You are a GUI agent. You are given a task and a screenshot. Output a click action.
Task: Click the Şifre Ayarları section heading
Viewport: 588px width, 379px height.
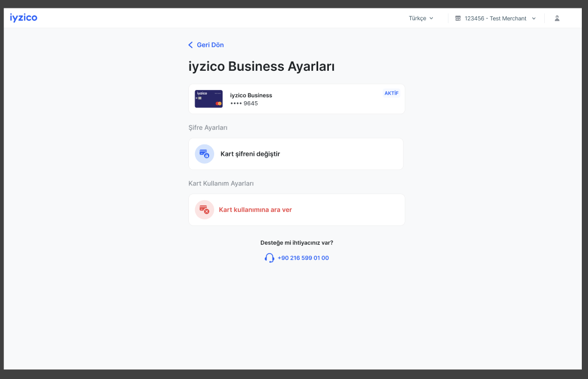click(x=208, y=128)
